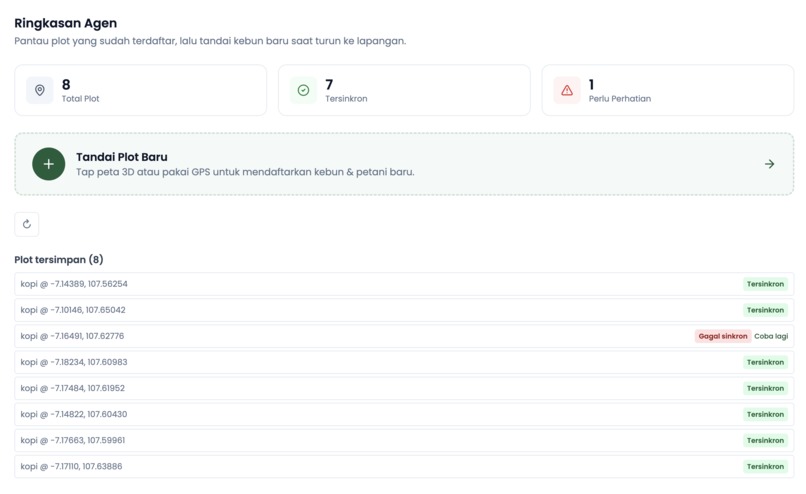Image resolution: width=806 pixels, height=494 pixels.
Task: Click the number 7 on Tersinkron card
Action: (329, 84)
